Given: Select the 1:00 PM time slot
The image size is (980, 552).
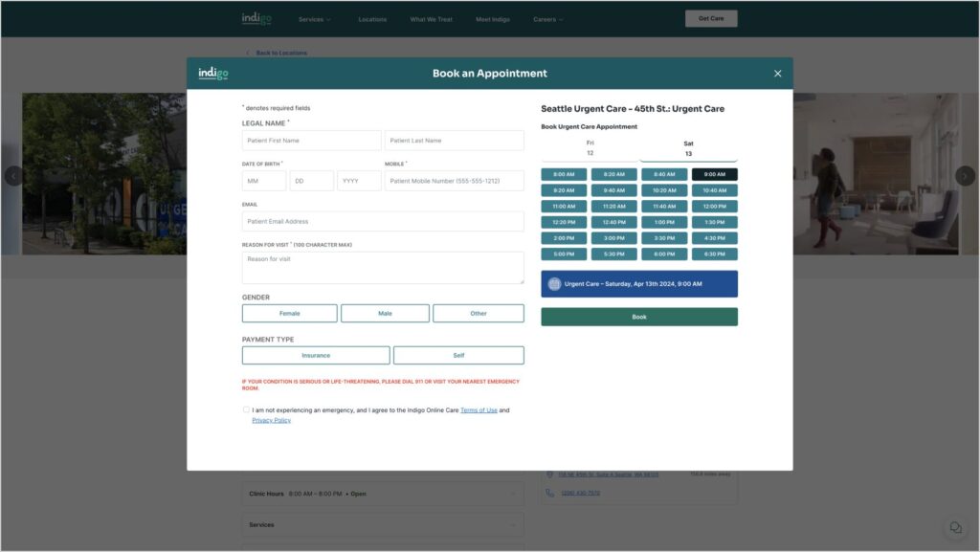Looking at the screenshot, I should pos(664,222).
